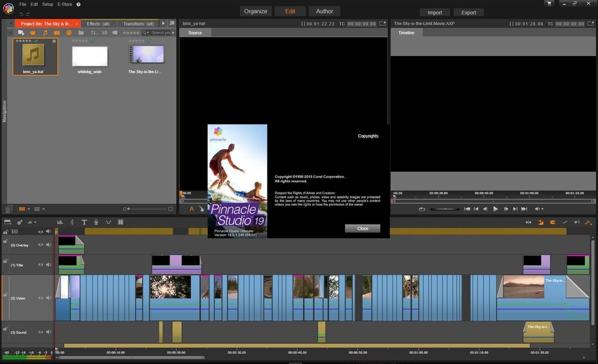598x364 pixels.
Task: Switch to the Author tab
Action: tap(324, 11)
